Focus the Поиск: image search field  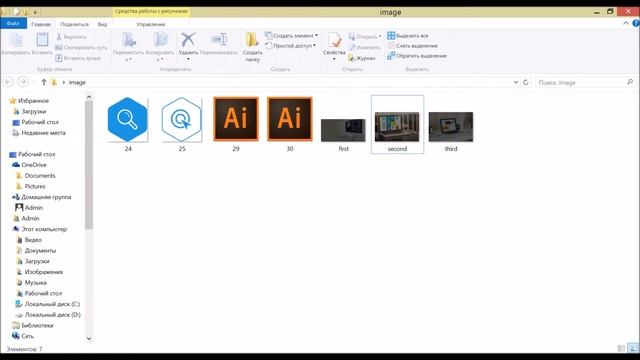[x=580, y=82]
